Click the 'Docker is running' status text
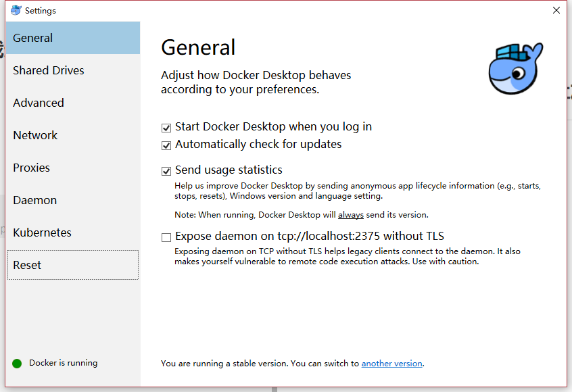 64,363
